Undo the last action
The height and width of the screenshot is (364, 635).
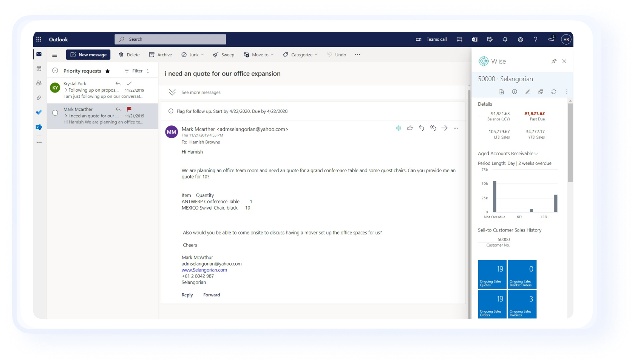pos(337,55)
